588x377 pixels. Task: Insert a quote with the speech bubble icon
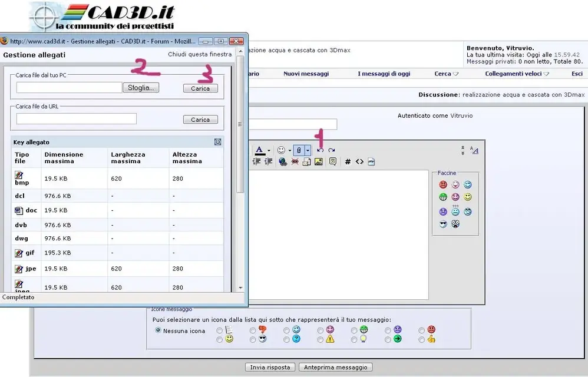pyautogui.click(x=333, y=161)
